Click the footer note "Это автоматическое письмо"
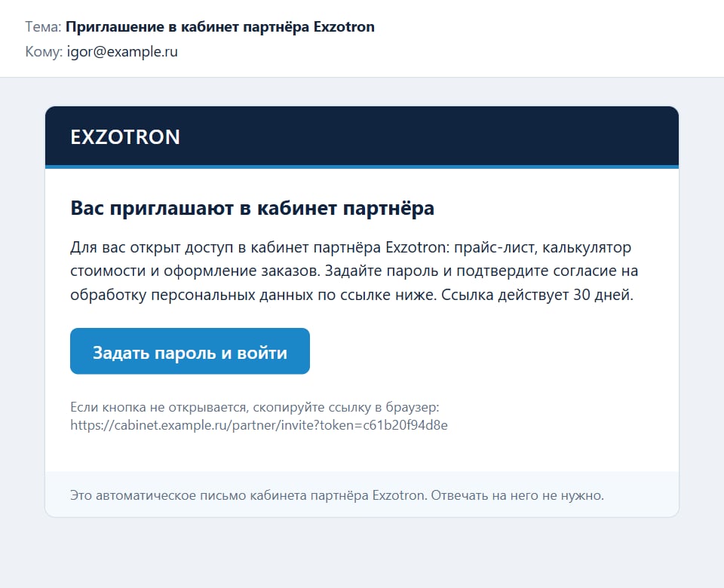Screen dimensions: 724x588 tap(337, 495)
